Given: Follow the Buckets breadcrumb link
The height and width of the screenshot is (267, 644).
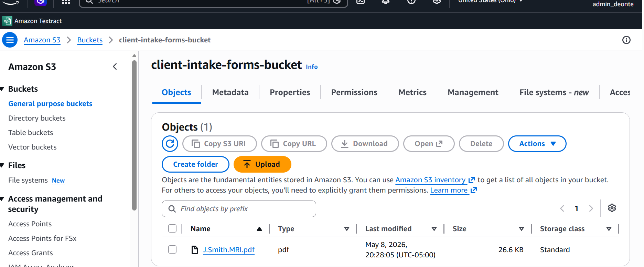Looking at the screenshot, I should pos(90,40).
